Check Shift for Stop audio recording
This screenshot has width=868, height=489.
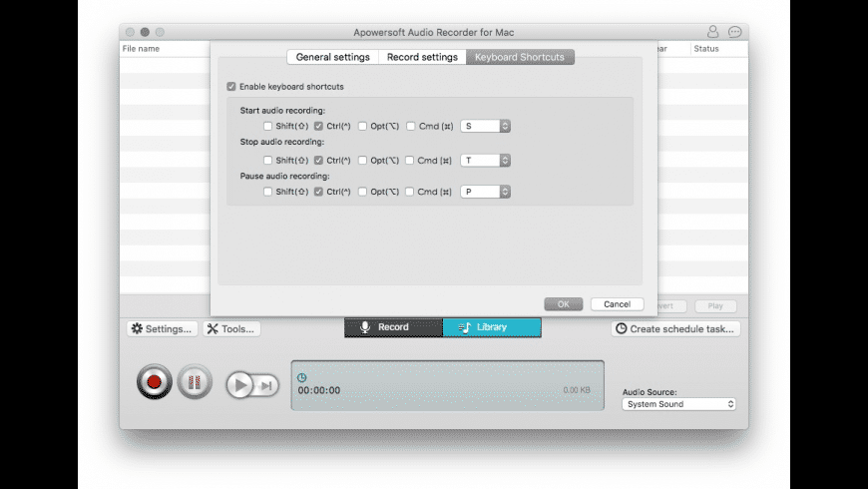pos(268,160)
